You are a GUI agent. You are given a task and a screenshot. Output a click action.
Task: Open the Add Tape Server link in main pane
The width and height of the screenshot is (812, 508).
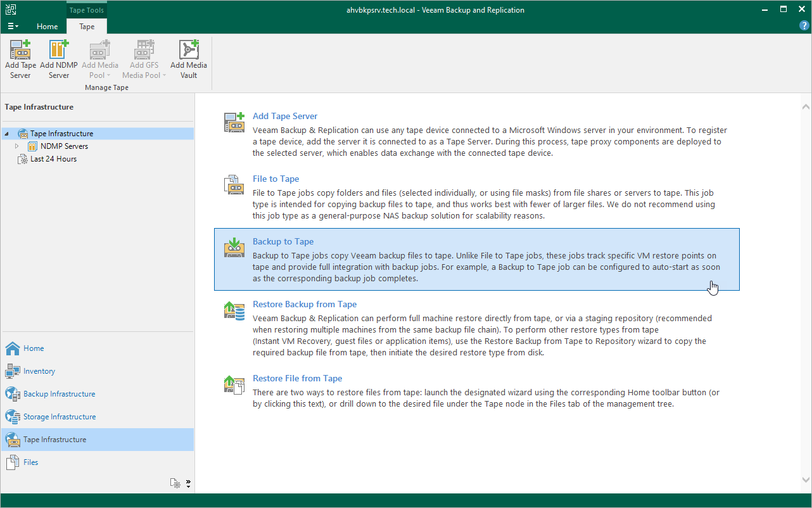tap(285, 117)
